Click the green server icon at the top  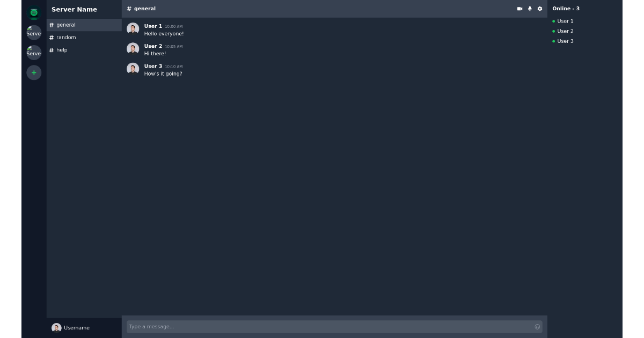pos(34,12)
